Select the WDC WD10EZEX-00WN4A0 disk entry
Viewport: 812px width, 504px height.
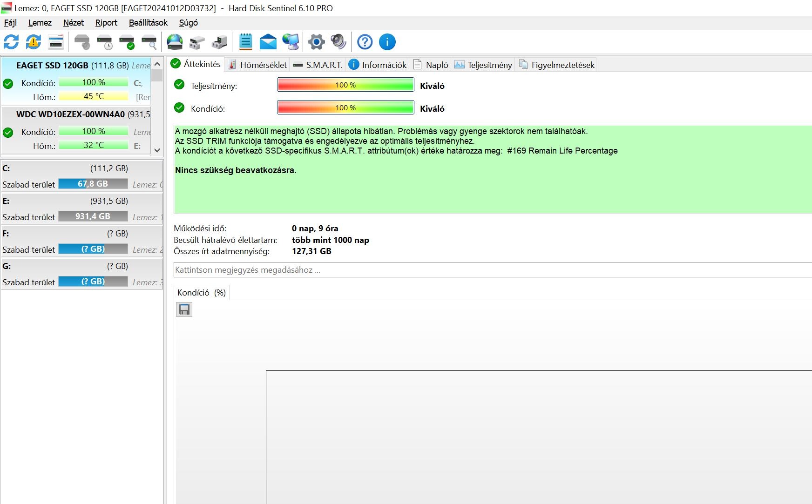coord(76,130)
